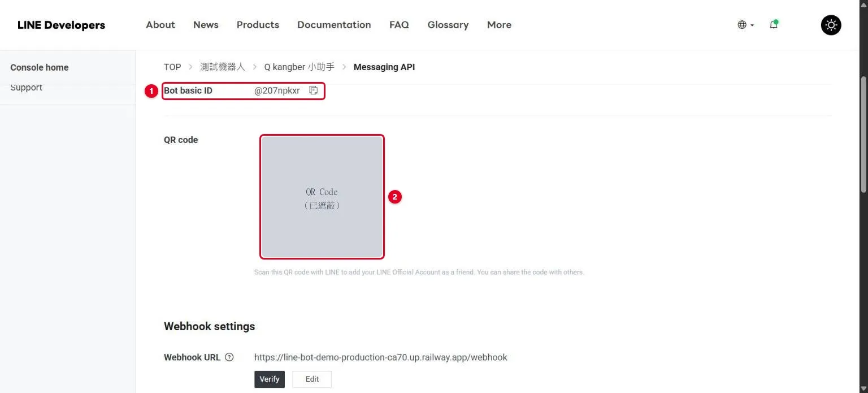Open the News menu item
868x393 pixels.
tap(206, 25)
